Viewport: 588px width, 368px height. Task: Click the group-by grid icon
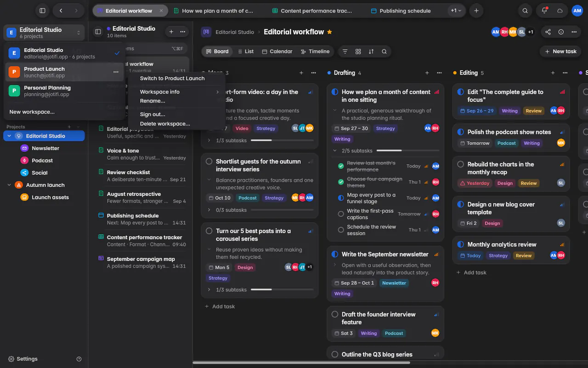point(358,52)
